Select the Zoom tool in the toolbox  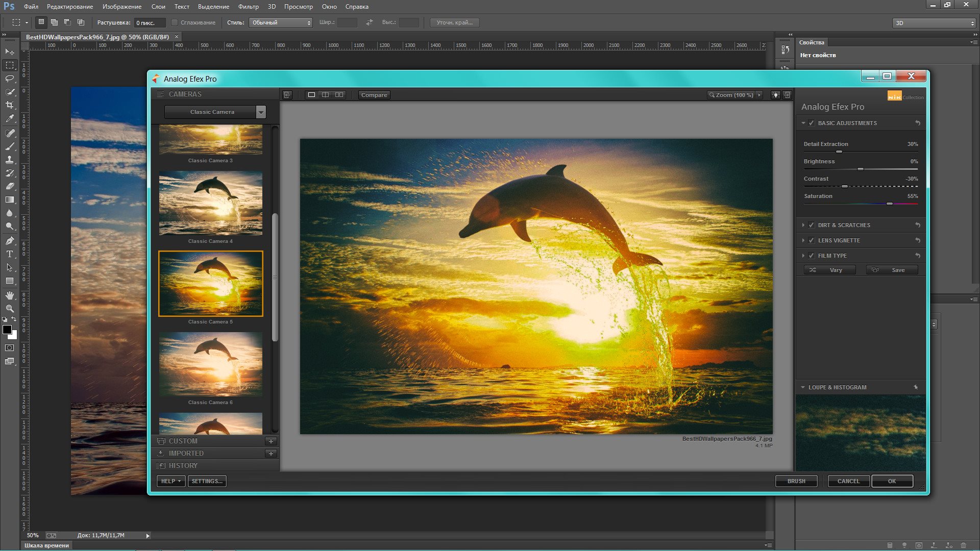(x=9, y=309)
